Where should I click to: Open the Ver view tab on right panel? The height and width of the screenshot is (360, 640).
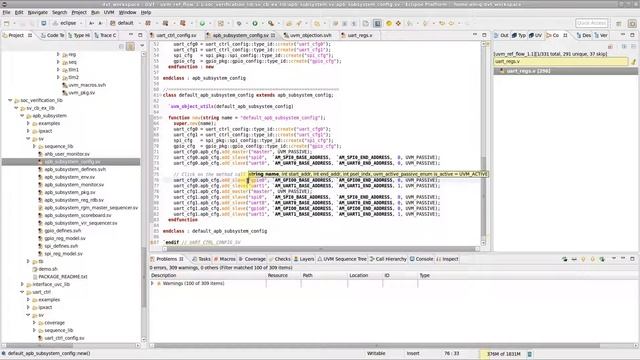click(601, 36)
